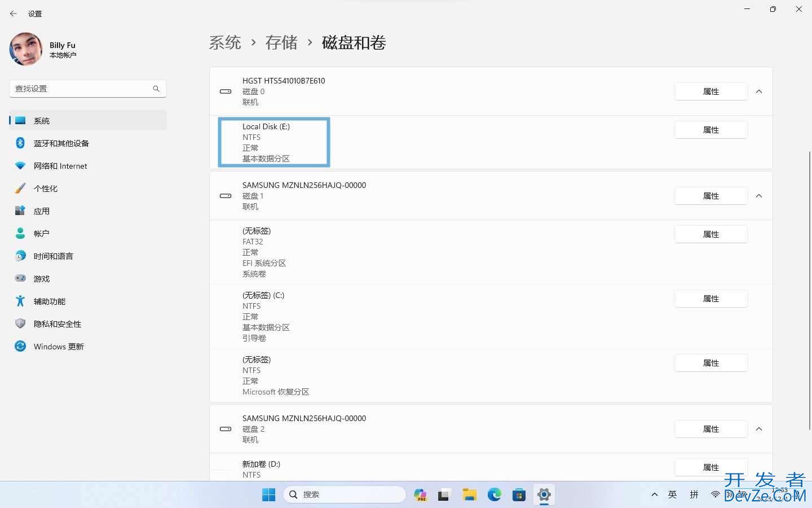
Task: Go back with the arrow beside 设置
Action: pos(14,14)
